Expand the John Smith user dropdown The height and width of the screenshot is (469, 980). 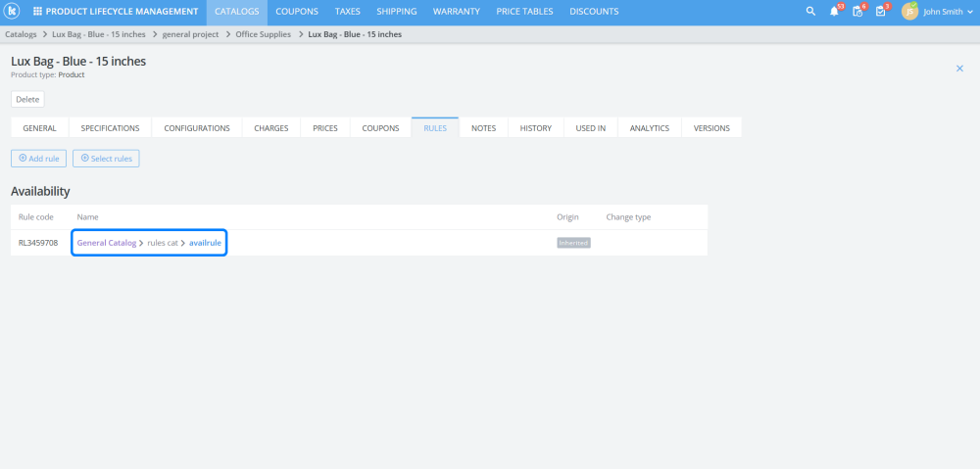[969, 11]
